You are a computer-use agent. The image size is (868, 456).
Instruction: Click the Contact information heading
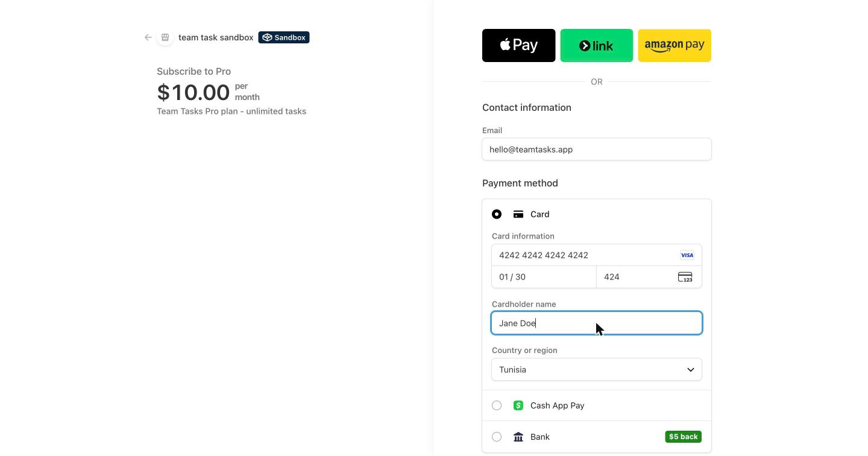pyautogui.click(x=527, y=108)
